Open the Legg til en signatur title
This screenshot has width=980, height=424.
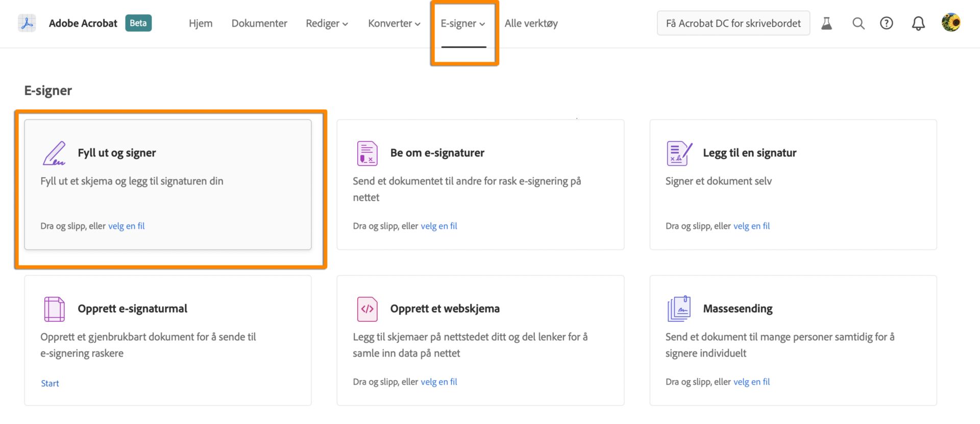(750, 153)
